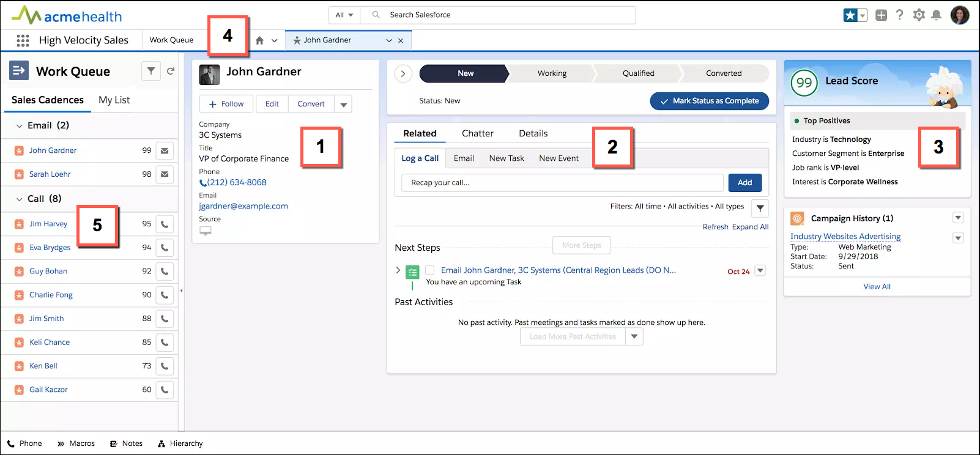Open the Notes utility
The height and width of the screenshot is (455, 980).
click(127, 443)
